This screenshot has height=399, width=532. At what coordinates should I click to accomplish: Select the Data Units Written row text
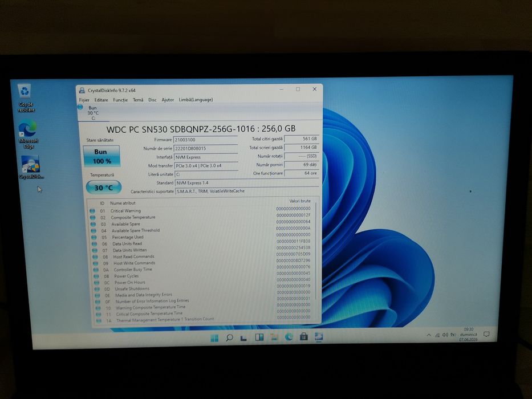coord(129,250)
